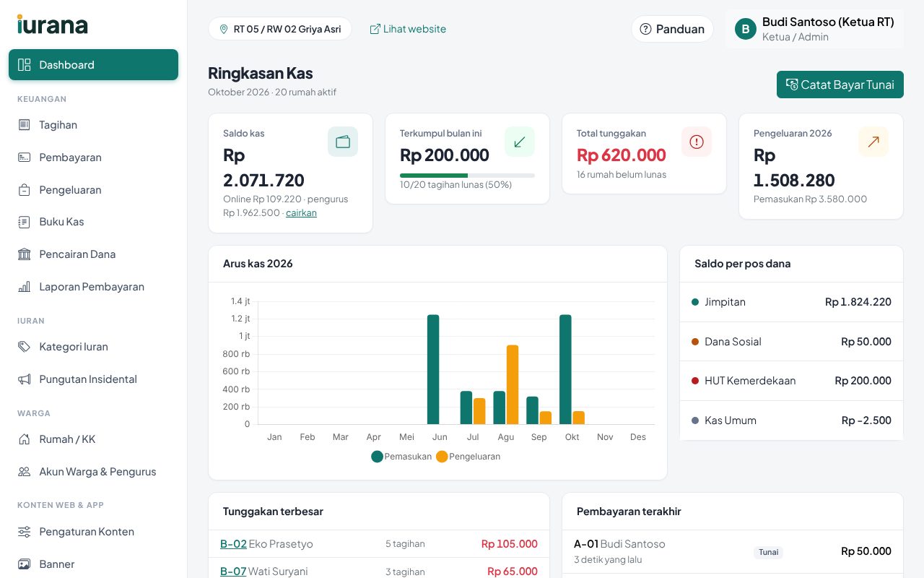Click the Buku Kas ledger icon
This screenshot has width=924, height=578.
click(x=25, y=222)
